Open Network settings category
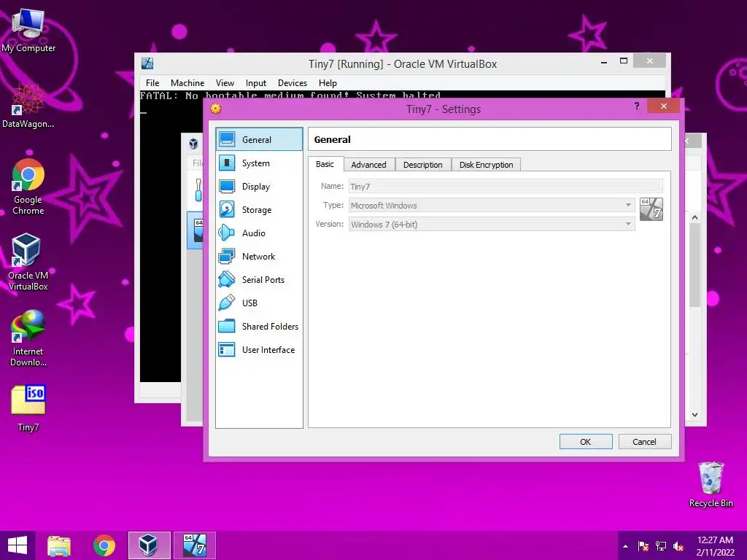The image size is (747, 560). click(259, 256)
